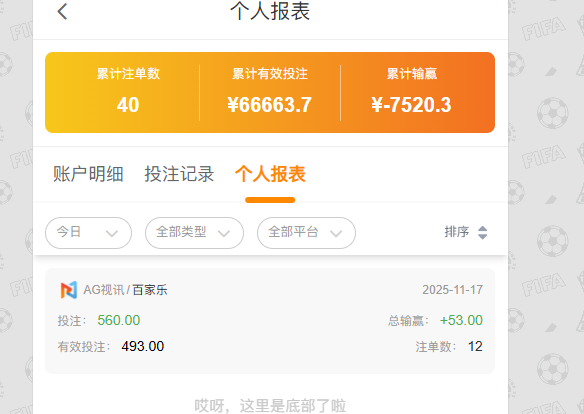
Task: Click the chevron in 今日 dropdown
Action: tap(112, 233)
